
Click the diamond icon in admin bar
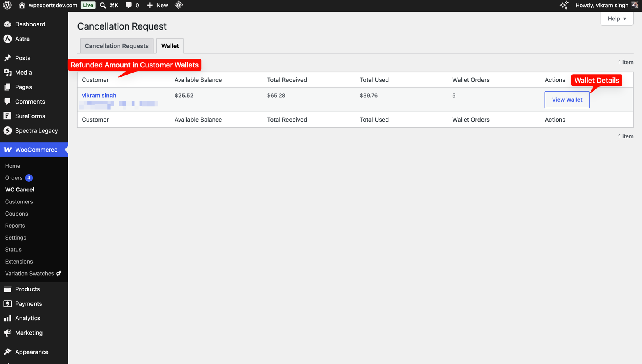[x=179, y=5]
